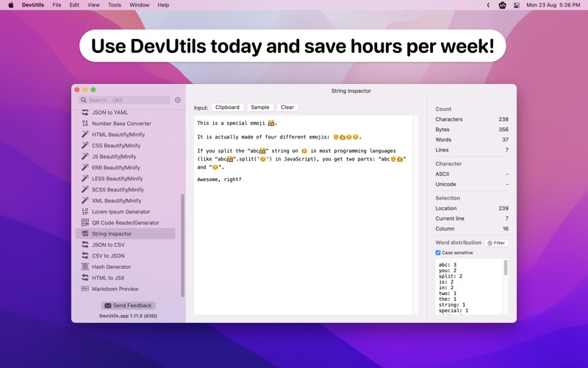Click the 'split: 2' word distribution entry
This screenshot has width=588, height=368.
[x=451, y=276]
